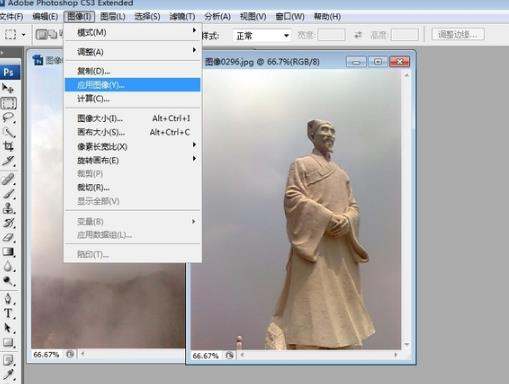Expand the 模式(M) submenu
The image size is (509, 384).
[133, 32]
